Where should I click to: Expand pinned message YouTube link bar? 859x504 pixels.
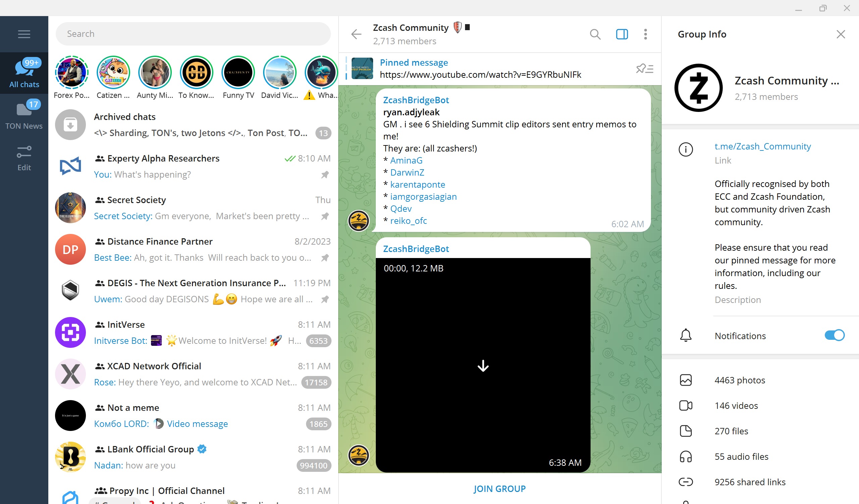coord(480,69)
